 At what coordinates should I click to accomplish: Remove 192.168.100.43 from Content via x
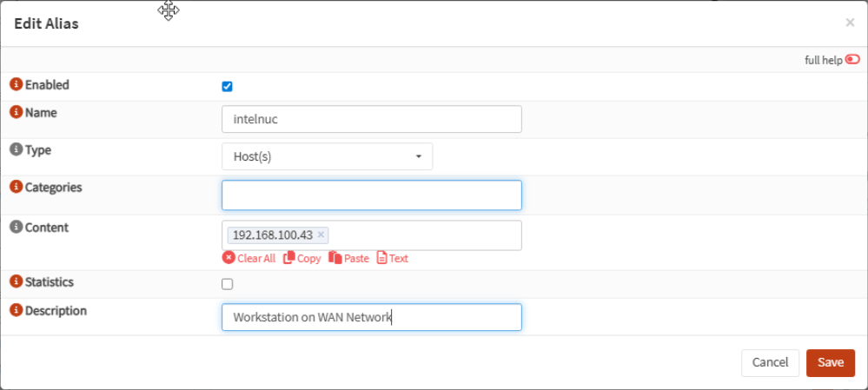(321, 235)
